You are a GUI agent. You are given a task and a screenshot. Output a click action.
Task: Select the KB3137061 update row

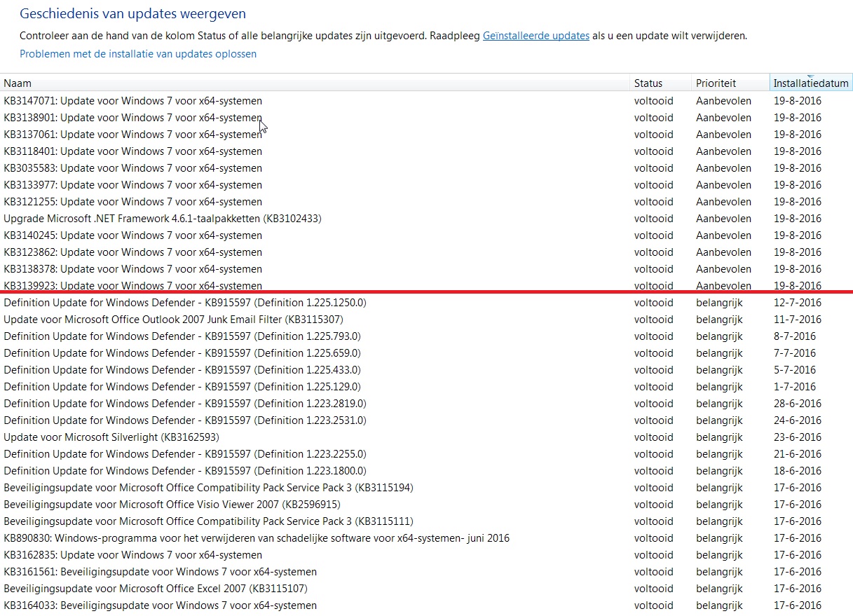pyautogui.click(x=426, y=135)
